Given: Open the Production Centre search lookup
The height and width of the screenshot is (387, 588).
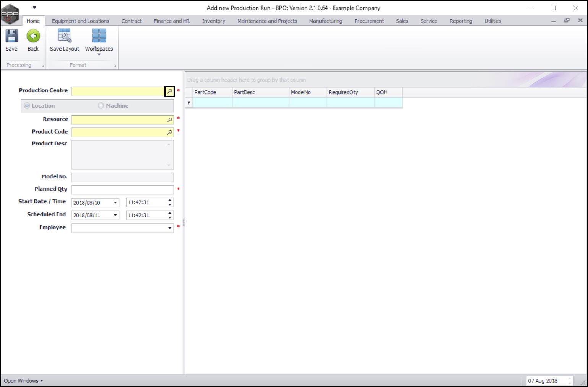Looking at the screenshot, I should pos(169,91).
